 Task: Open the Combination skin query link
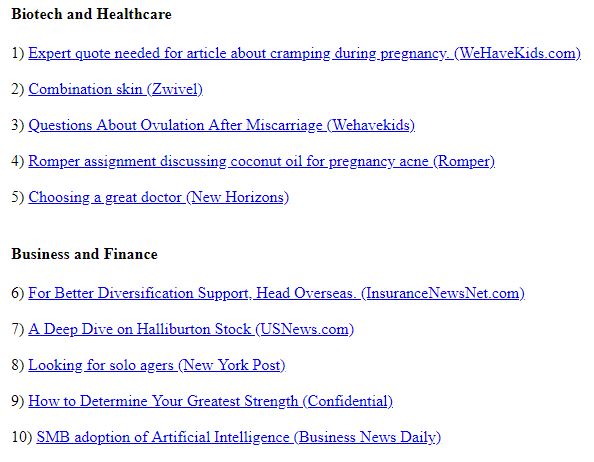(115, 89)
